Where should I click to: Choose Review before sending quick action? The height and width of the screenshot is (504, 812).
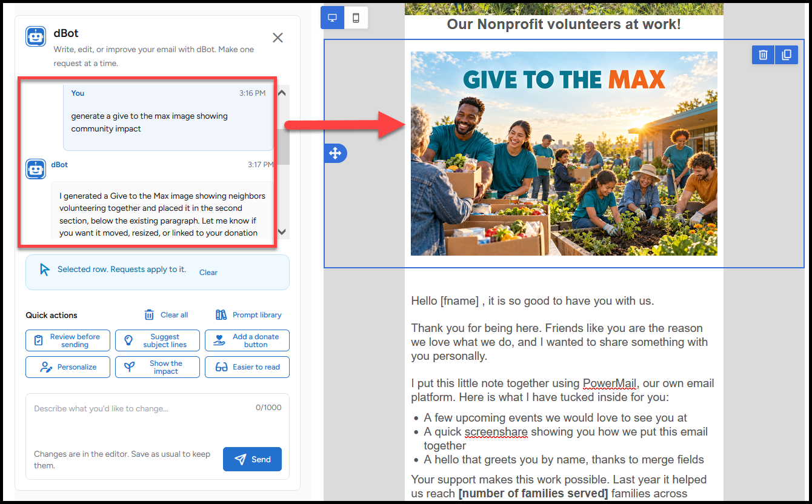68,340
